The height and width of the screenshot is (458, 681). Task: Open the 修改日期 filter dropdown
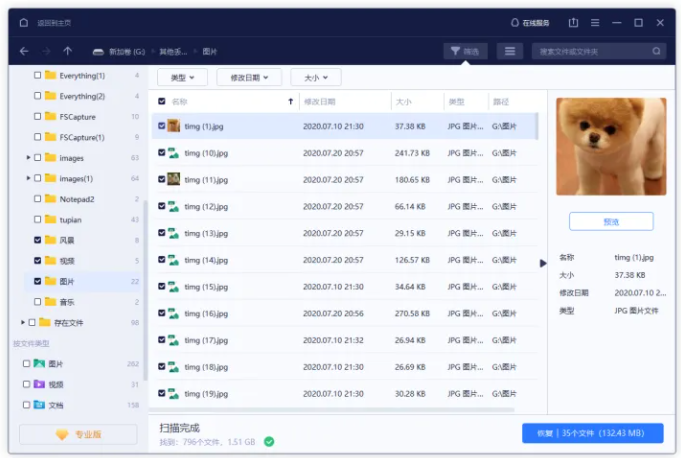[249, 77]
